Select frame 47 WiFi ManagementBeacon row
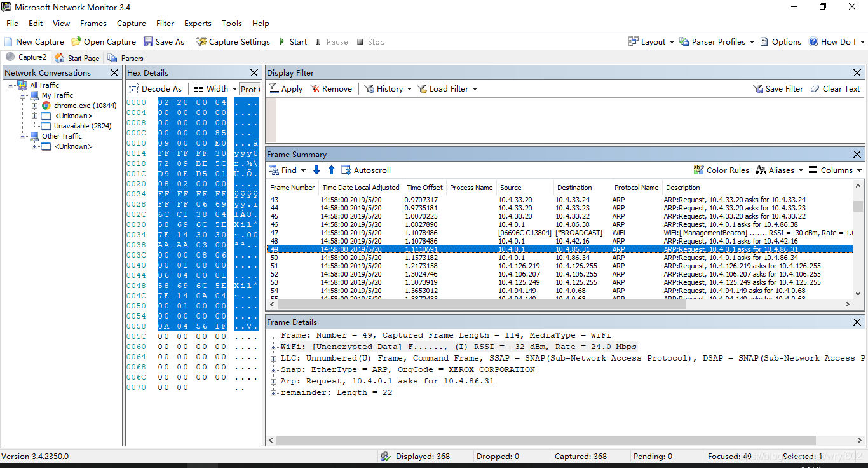The width and height of the screenshot is (868, 468). 560,233
